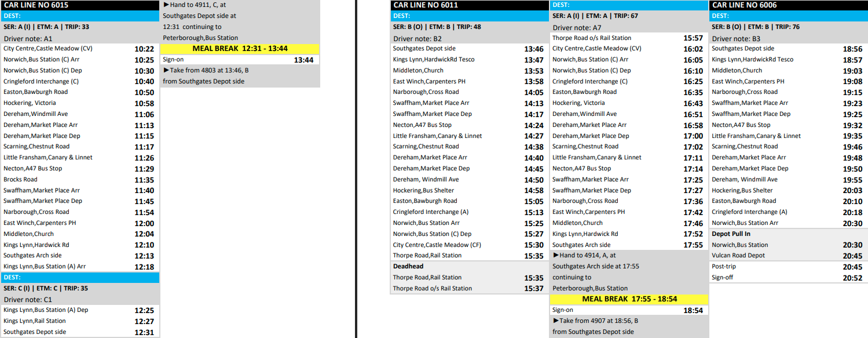Click the arrow before Take from 4803
The width and height of the screenshot is (868, 338).
pos(166,71)
